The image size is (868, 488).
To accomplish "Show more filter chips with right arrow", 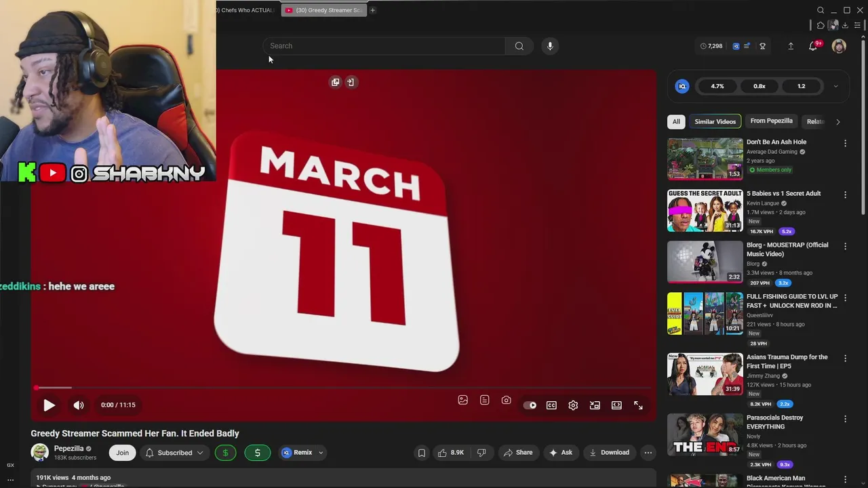I will pyautogui.click(x=837, y=122).
